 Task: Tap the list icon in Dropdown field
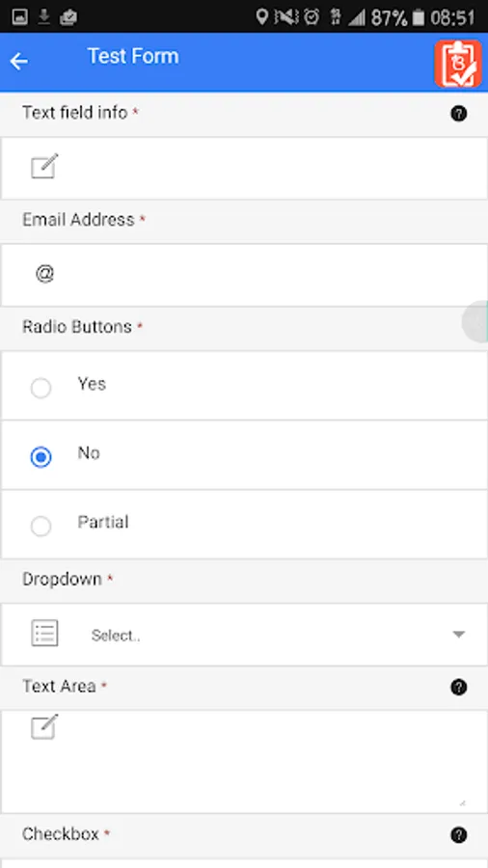coord(44,634)
